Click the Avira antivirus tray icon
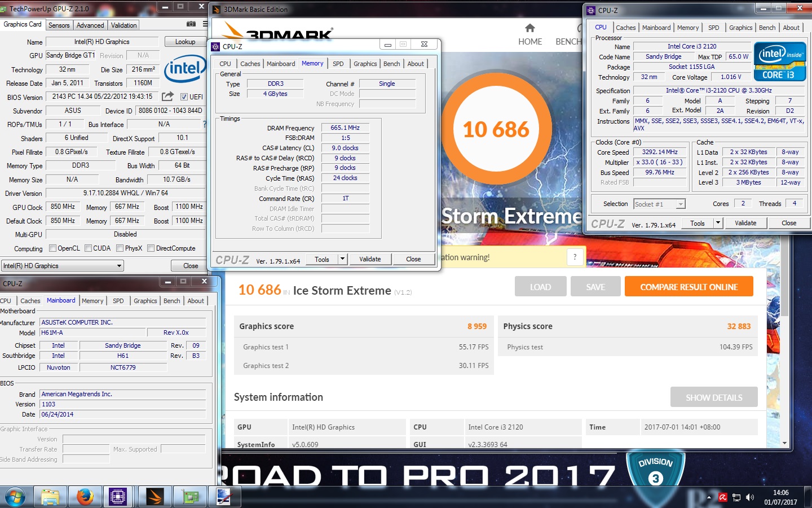Image resolution: width=812 pixels, height=508 pixels. (723, 497)
